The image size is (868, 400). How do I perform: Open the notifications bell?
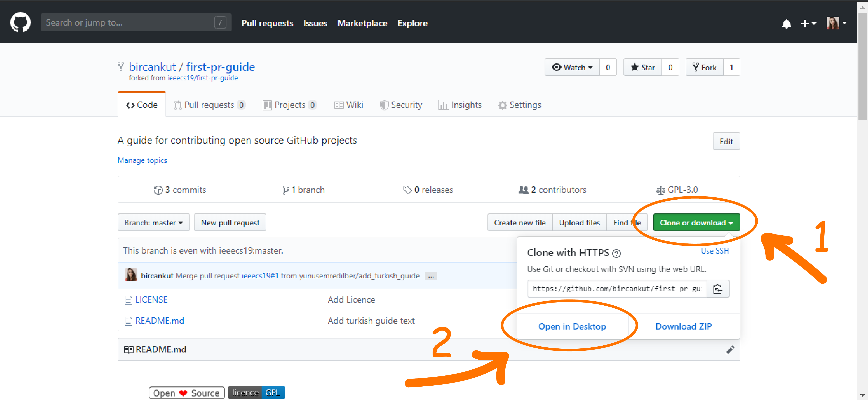786,24
